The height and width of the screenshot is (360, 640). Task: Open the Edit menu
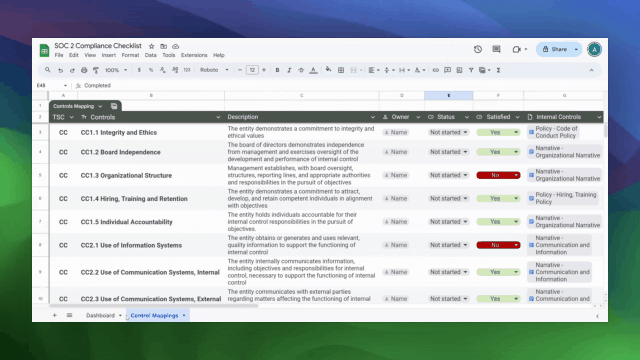pyautogui.click(x=73, y=55)
